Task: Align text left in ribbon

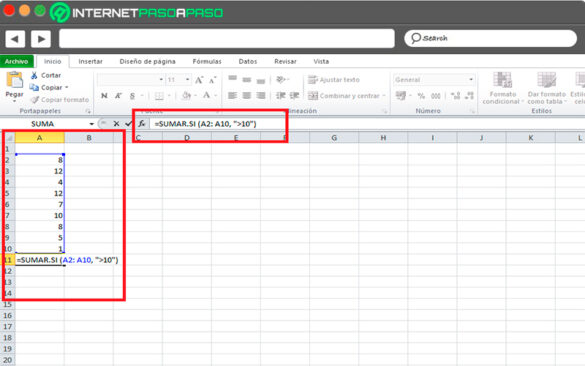Action: pyautogui.click(x=232, y=96)
